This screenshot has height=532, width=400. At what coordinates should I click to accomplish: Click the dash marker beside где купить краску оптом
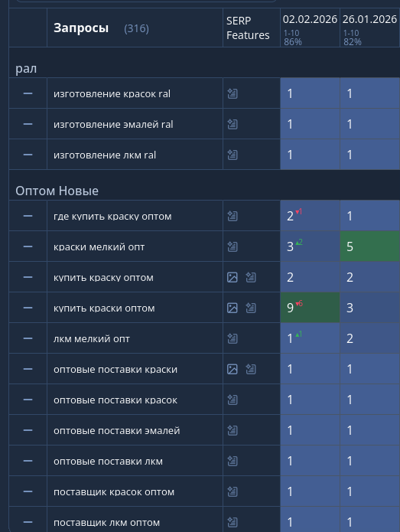click(28, 216)
